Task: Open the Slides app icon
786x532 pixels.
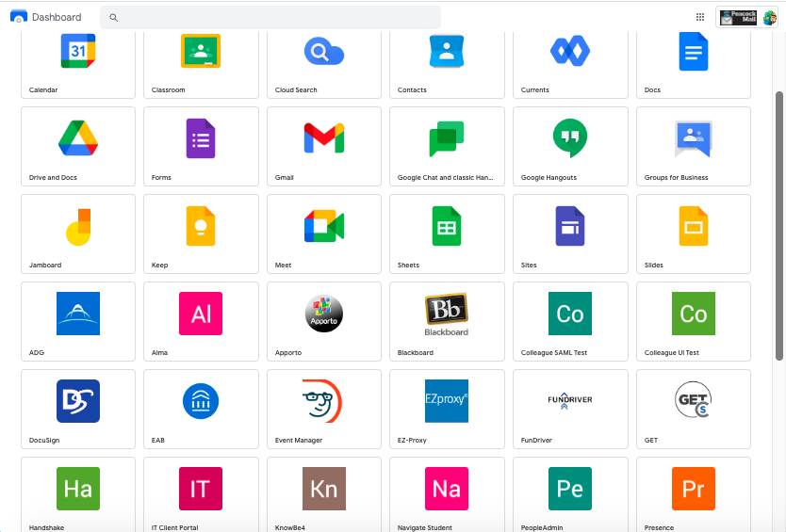Action: [694, 226]
